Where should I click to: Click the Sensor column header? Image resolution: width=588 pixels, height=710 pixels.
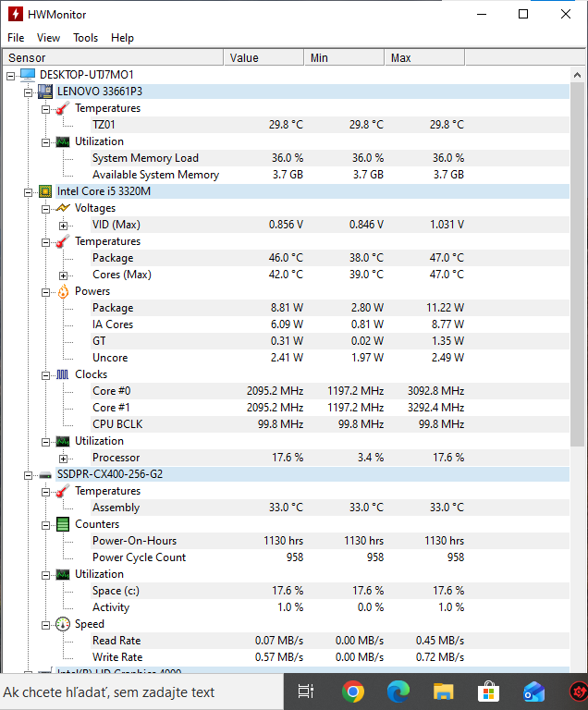point(113,58)
